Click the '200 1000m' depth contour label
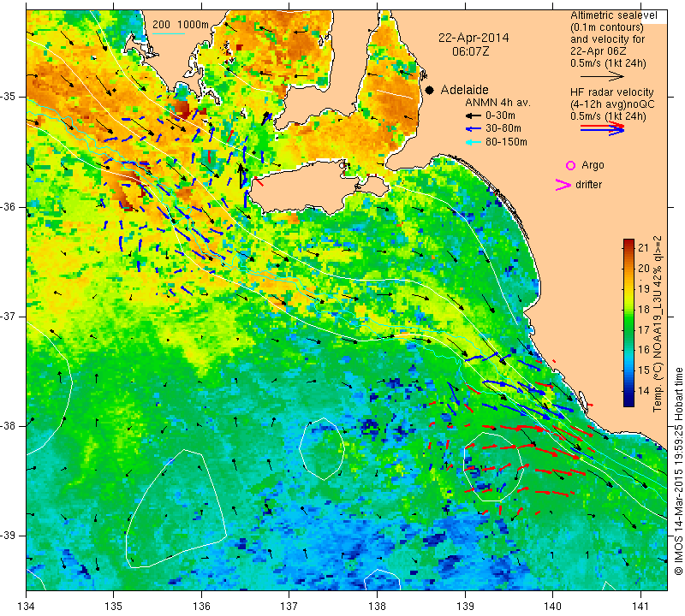 [x=181, y=25]
